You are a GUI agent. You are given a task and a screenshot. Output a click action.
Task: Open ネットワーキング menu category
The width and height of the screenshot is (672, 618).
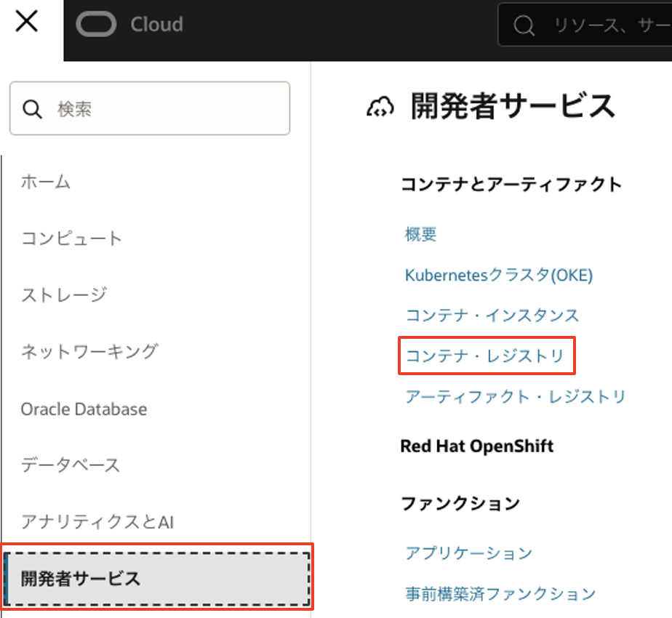tap(89, 352)
